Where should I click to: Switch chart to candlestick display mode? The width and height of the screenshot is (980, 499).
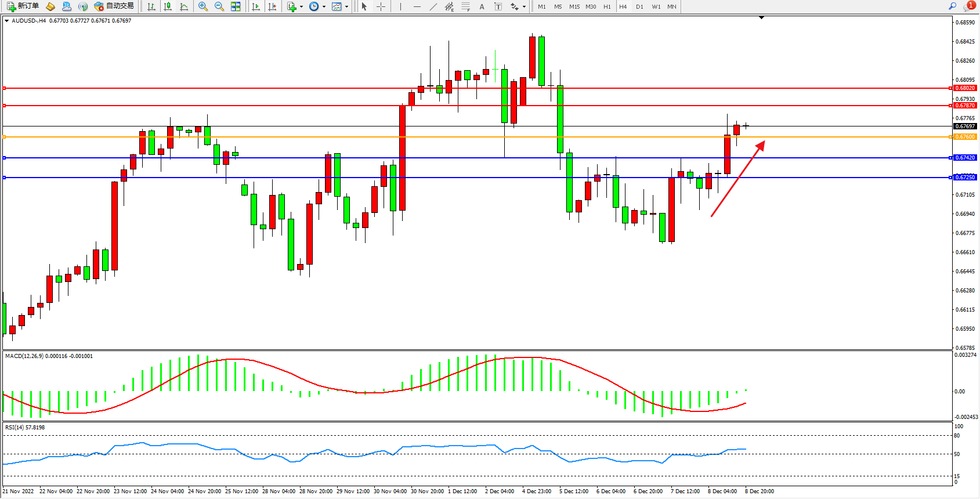tap(168, 6)
